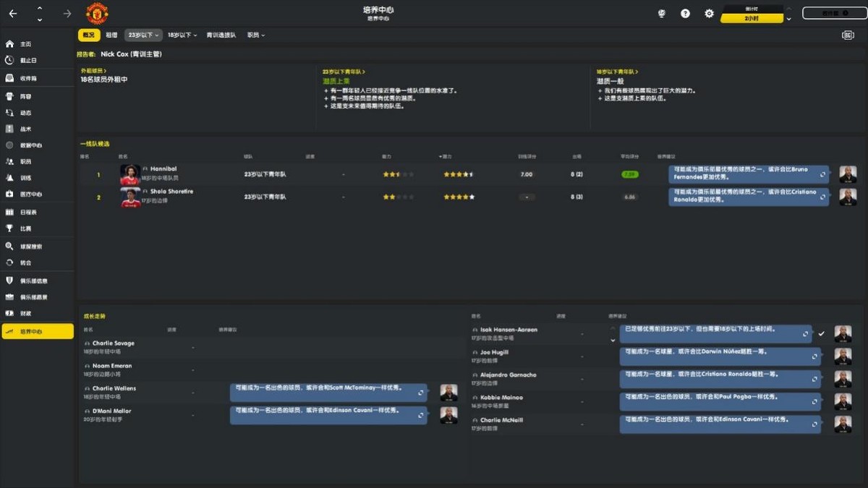Screen dimensions: 868x488
Task: Go back with the left arrow
Action: [13, 14]
